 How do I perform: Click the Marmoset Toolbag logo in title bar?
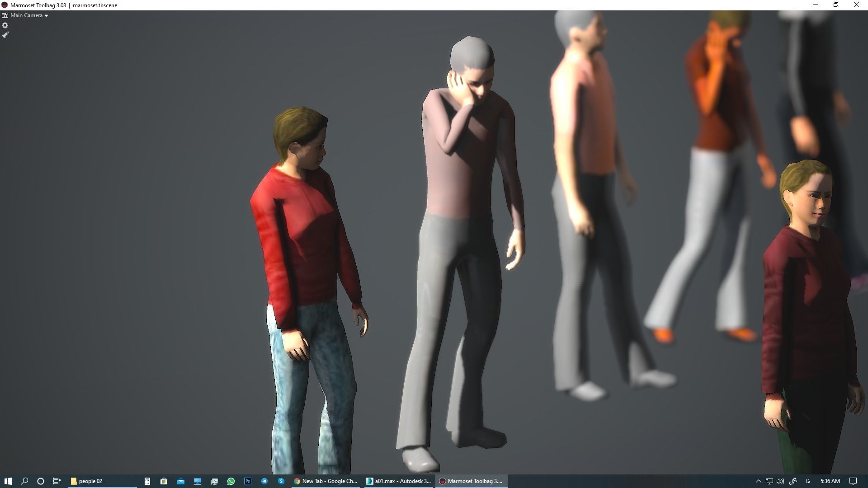[5, 5]
